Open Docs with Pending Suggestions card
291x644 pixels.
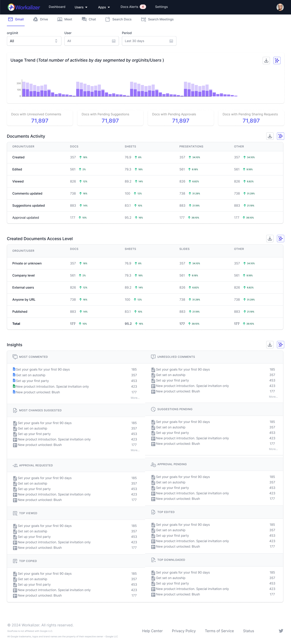pyautogui.click(x=110, y=118)
